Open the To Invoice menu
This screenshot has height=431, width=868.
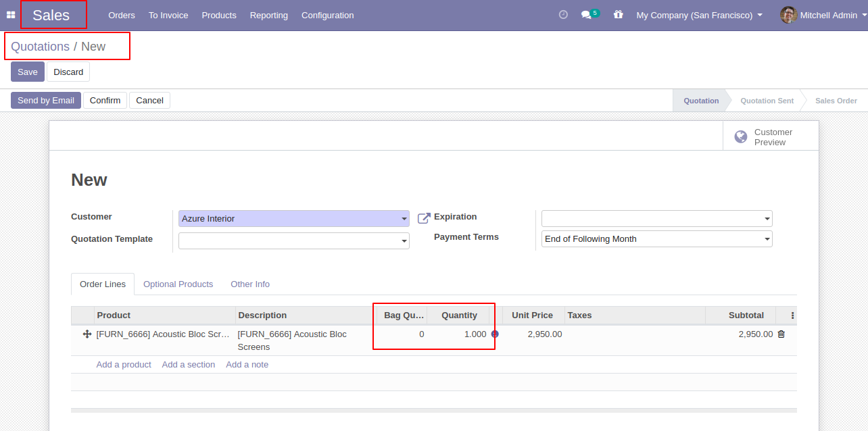[x=168, y=15]
